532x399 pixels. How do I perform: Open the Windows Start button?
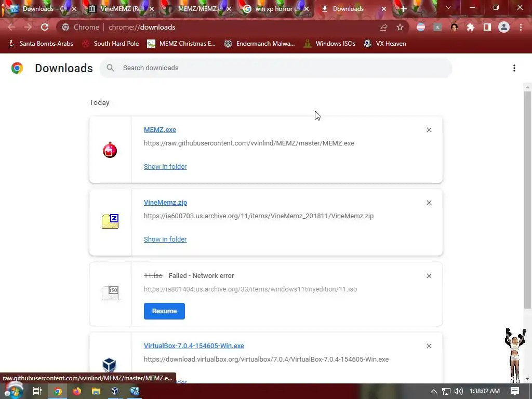point(14,391)
